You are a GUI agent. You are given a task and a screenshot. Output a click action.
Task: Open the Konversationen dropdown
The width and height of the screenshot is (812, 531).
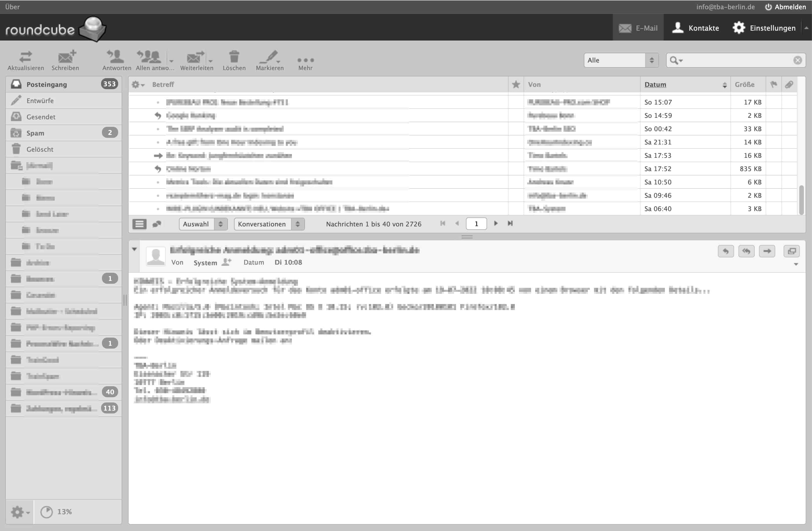click(269, 224)
